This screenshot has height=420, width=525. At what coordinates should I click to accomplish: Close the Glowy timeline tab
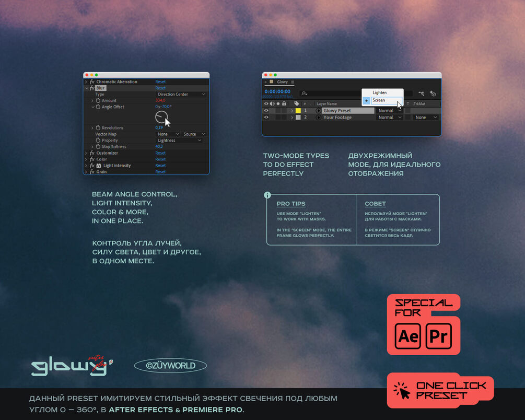[266, 82]
